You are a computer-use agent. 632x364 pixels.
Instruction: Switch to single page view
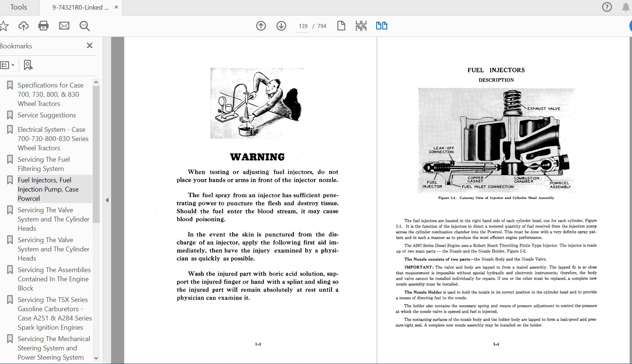pos(341,26)
